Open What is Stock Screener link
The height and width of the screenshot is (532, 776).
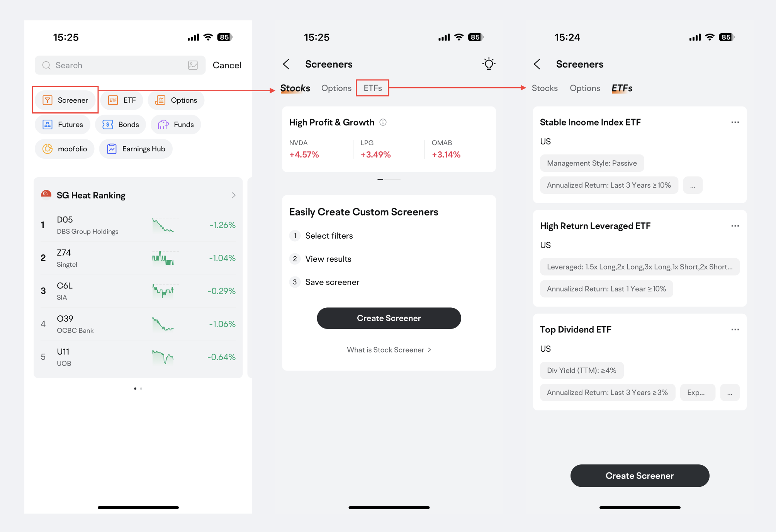[389, 349]
